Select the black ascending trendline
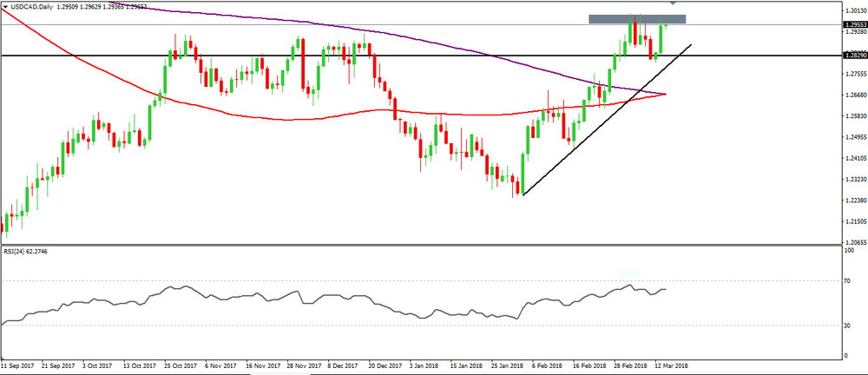The height and width of the screenshot is (375, 868). tap(607, 119)
